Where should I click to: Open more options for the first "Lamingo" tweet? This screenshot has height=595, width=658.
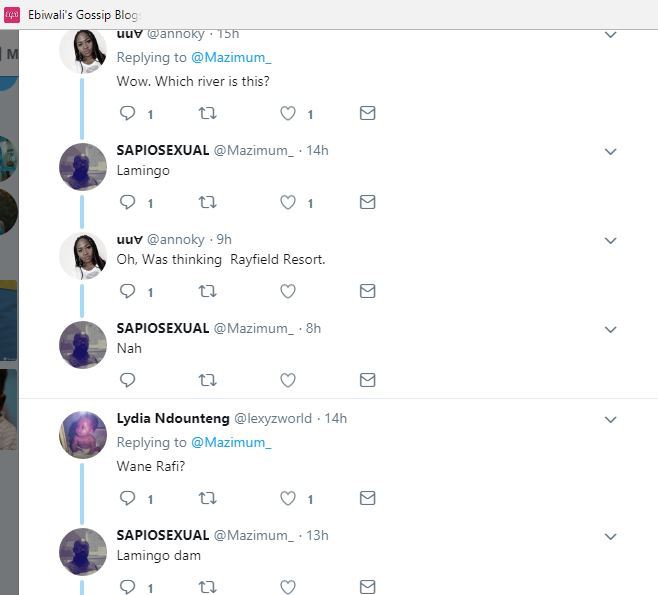pyautogui.click(x=610, y=152)
